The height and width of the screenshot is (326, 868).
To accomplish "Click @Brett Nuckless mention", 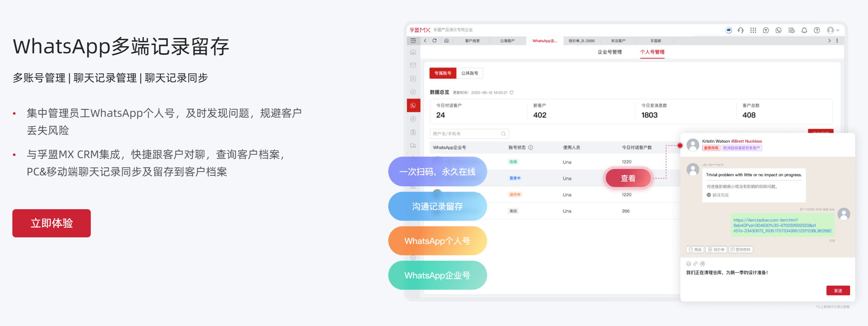I will click(746, 141).
